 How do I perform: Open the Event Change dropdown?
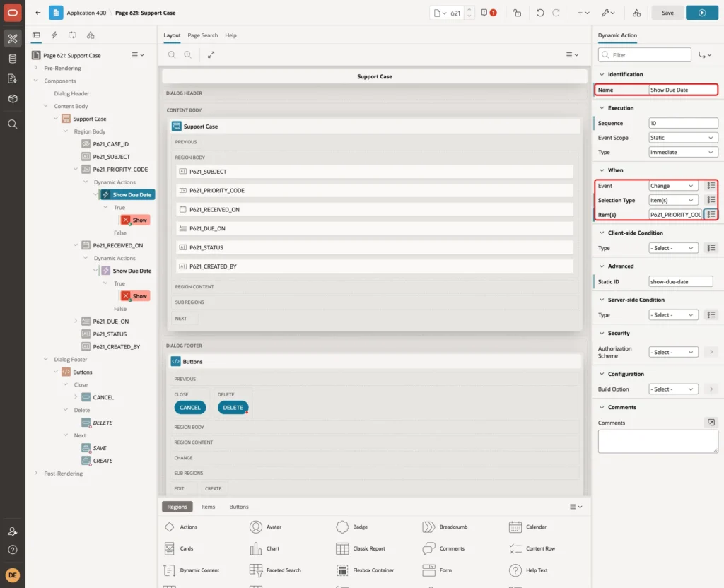click(673, 186)
